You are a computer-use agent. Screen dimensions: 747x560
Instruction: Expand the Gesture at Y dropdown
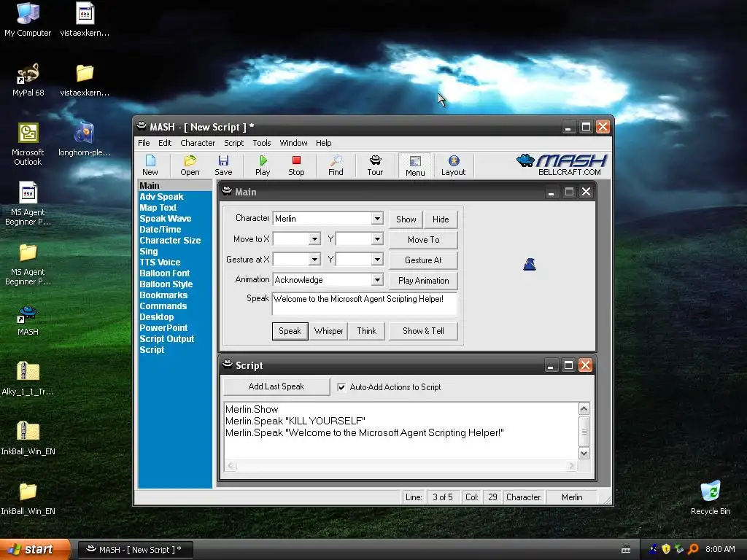(x=377, y=260)
